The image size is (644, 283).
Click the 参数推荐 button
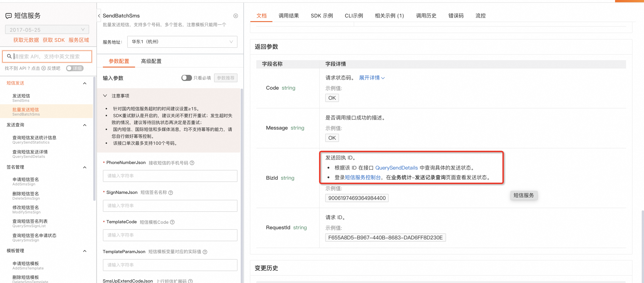pyautogui.click(x=226, y=78)
